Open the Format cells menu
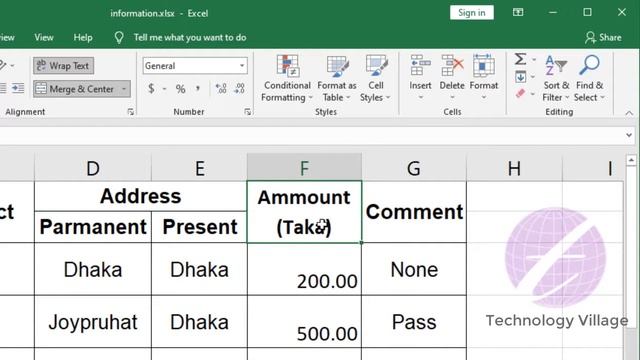Viewport: 640px width, 360px height. pyautogui.click(x=484, y=78)
